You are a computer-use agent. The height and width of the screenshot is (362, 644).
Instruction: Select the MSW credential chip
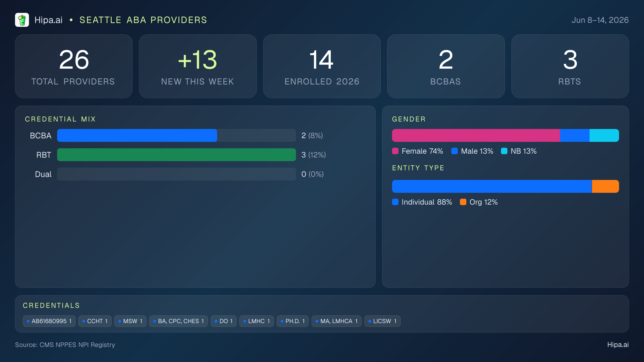click(x=130, y=321)
